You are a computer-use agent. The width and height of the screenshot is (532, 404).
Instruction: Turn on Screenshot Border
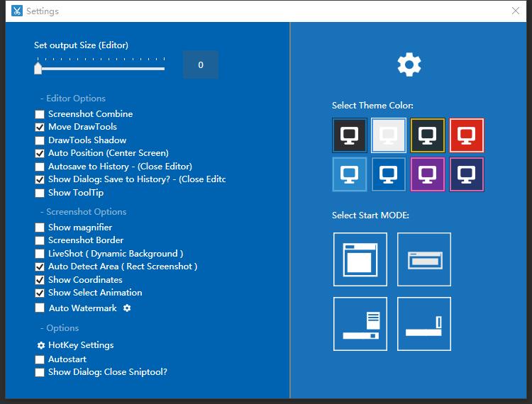tap(40, 240)
